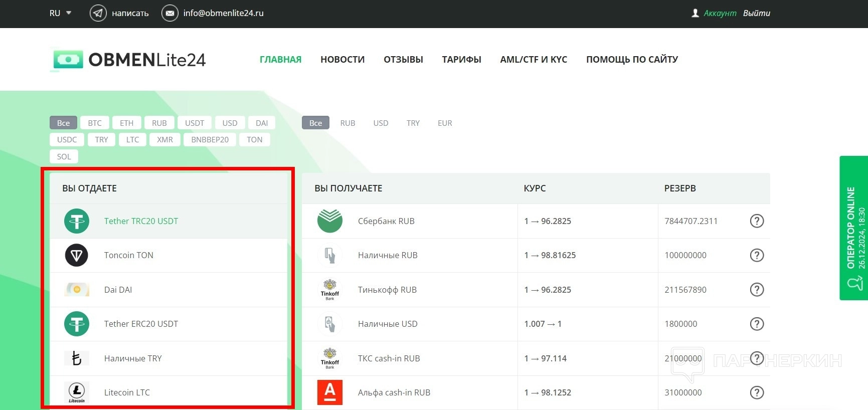
Task: Click the Dai DAI coin icon
Action: click(77, 289)
